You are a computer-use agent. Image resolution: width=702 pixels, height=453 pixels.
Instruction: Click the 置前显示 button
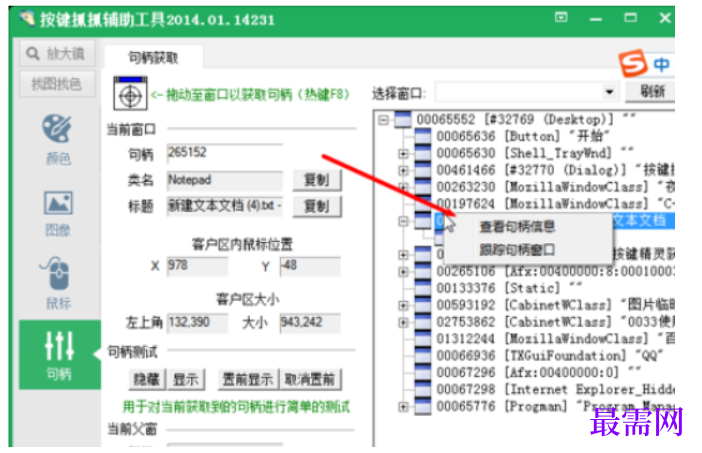(x=248, y=380)
